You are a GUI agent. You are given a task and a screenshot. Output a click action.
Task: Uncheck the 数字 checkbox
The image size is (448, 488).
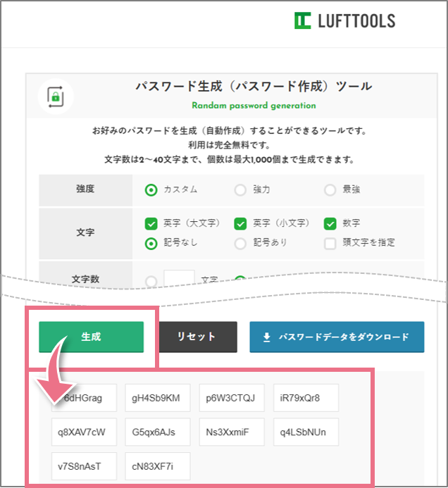click(x=330, y=224)
